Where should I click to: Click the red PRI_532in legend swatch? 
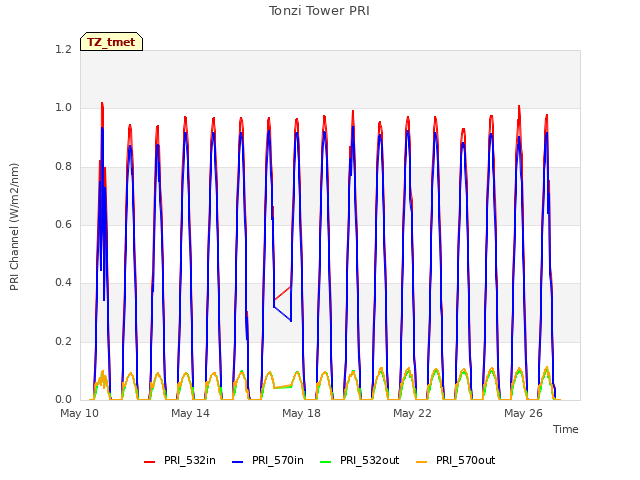[x=150, y=462]
